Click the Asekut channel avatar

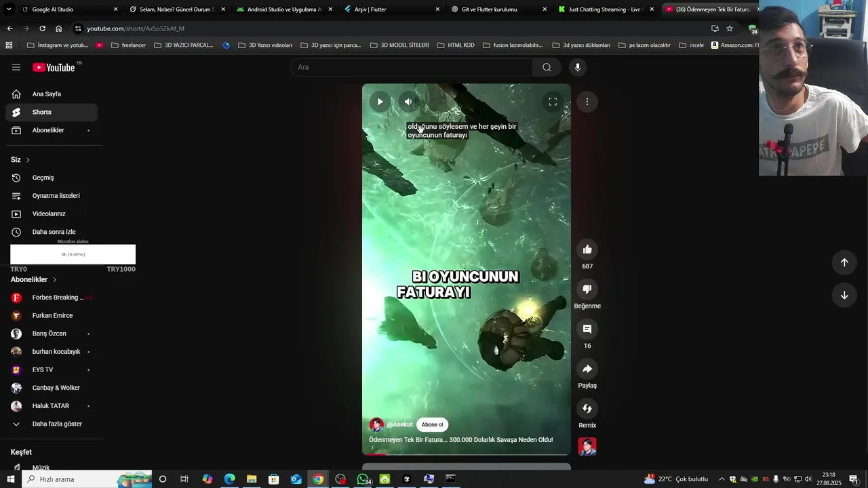376,425
